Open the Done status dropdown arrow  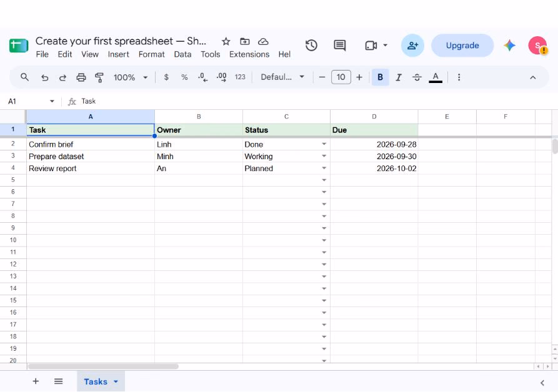324,144
